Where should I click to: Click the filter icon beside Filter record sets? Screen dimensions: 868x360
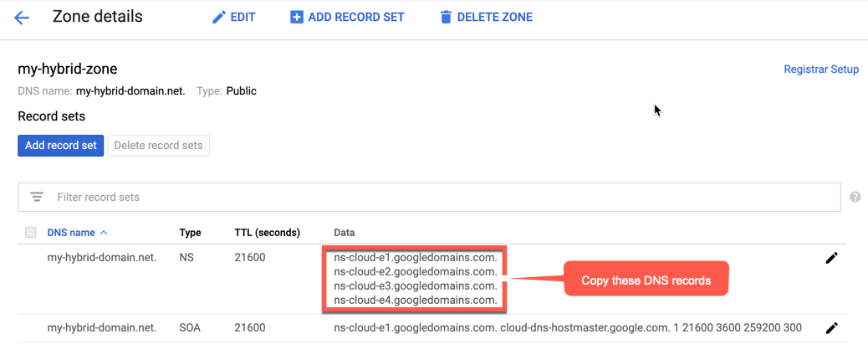tap(37, 197)
